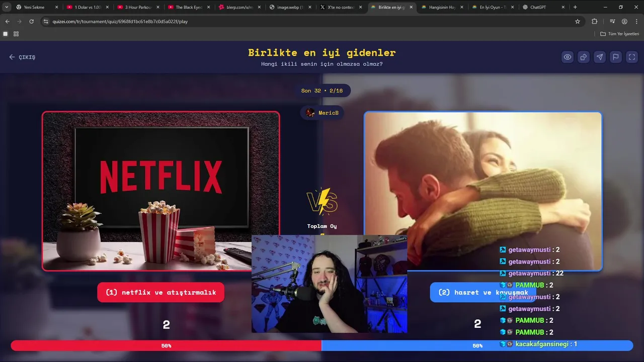Click the dice random pick icon
Image resolution: width=644 pixels, height=362 pixels.
pyautogui.click(x=584, y=57)
